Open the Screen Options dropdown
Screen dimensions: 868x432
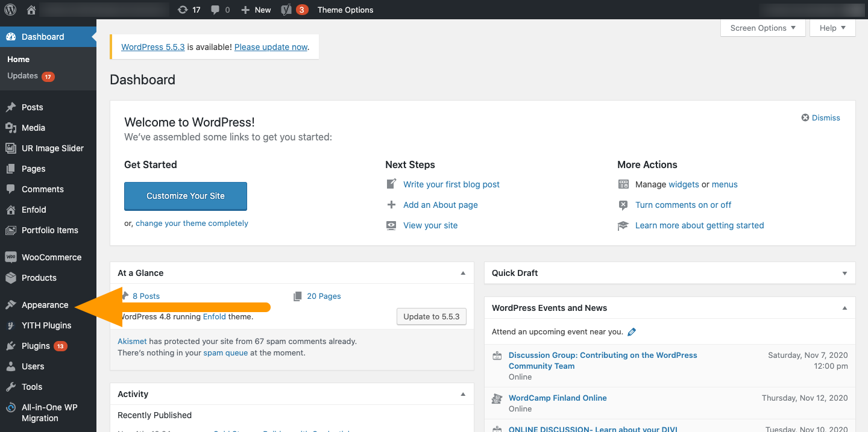click(763, 28)
